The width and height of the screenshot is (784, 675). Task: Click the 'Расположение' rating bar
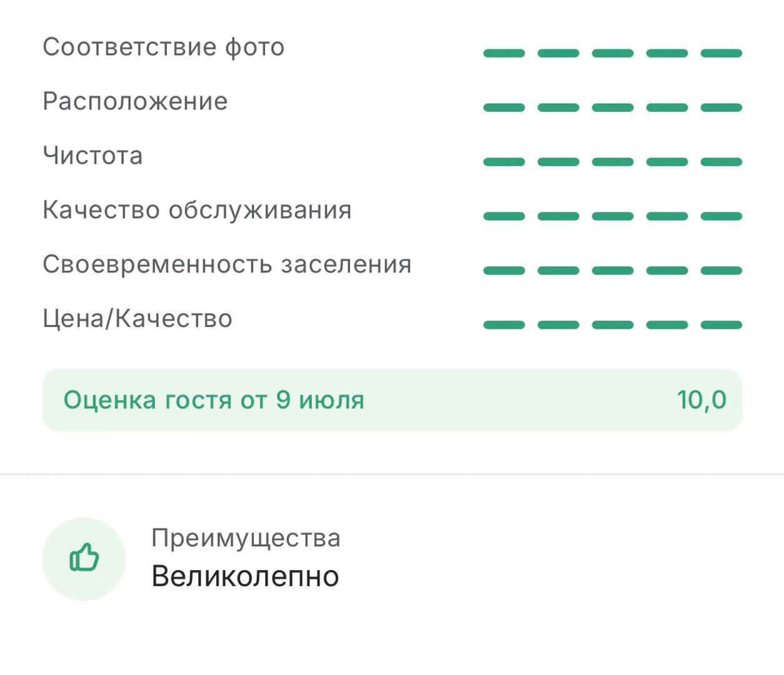[613, 108]
